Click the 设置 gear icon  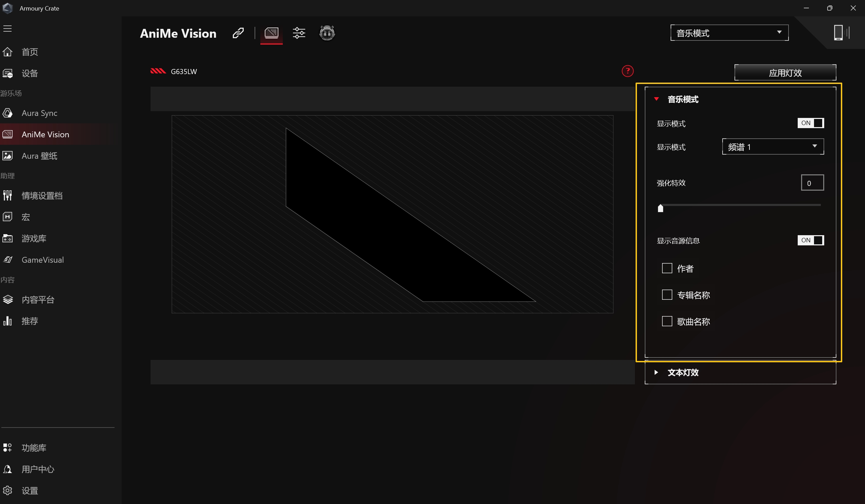coord(7,490)
